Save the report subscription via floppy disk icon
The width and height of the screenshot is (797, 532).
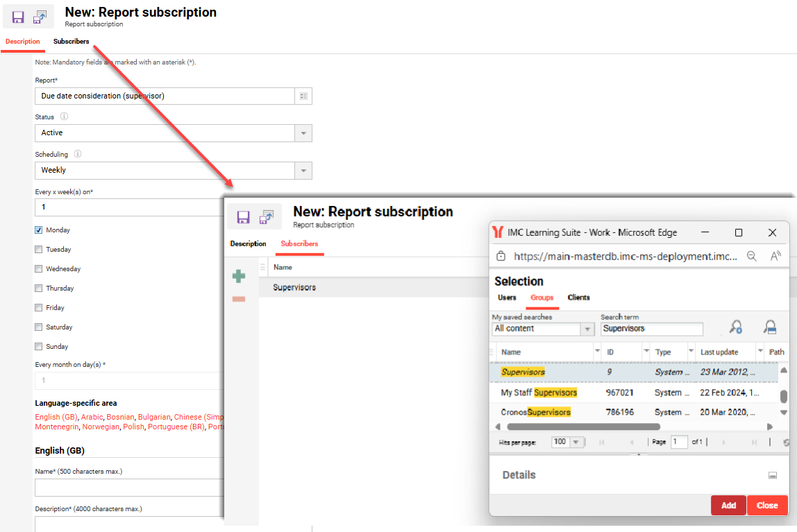click(x=18, y=16)
